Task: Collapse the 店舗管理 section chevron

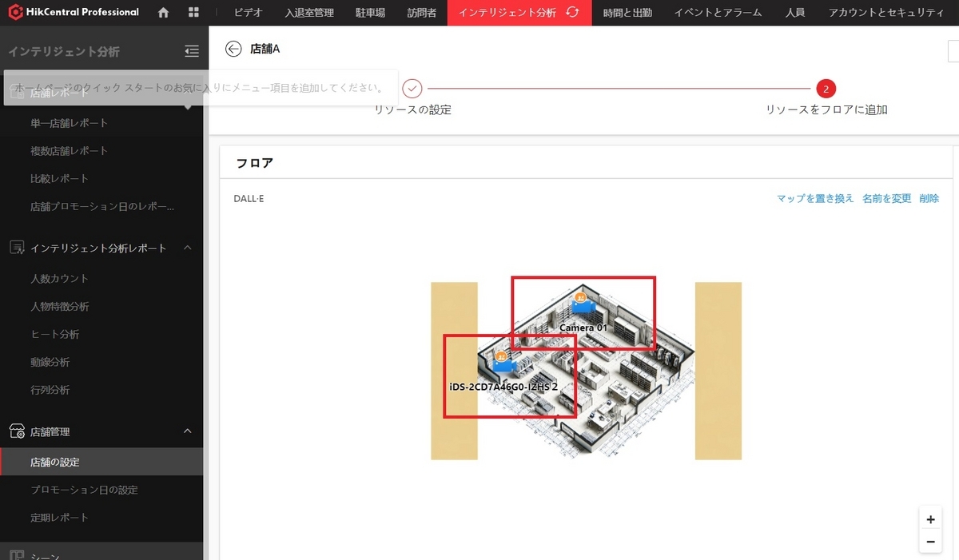Action: pos(188,431)
